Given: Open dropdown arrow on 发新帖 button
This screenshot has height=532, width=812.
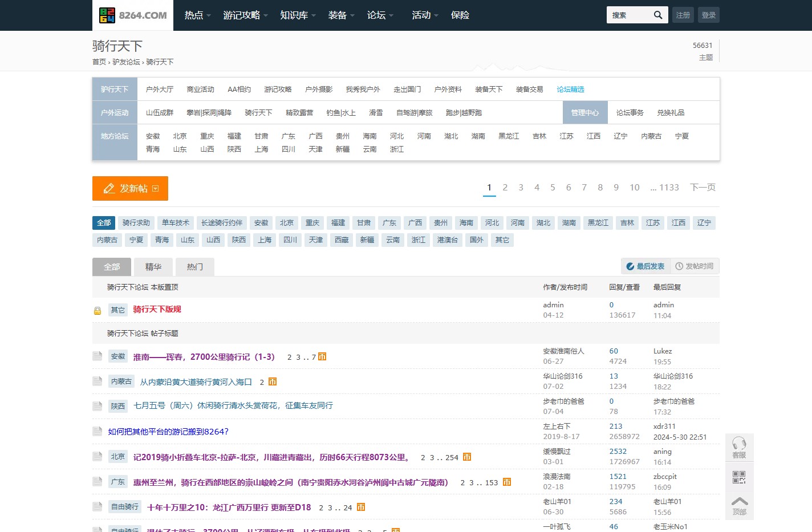Looking at the screenshot, I should 156,189.
